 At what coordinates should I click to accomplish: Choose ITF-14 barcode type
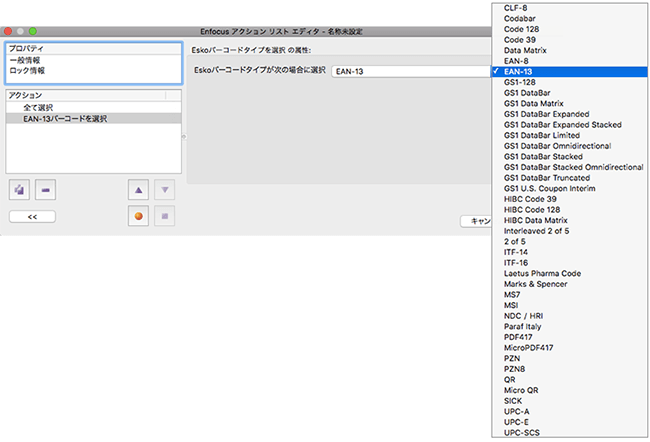pos(570,252)
